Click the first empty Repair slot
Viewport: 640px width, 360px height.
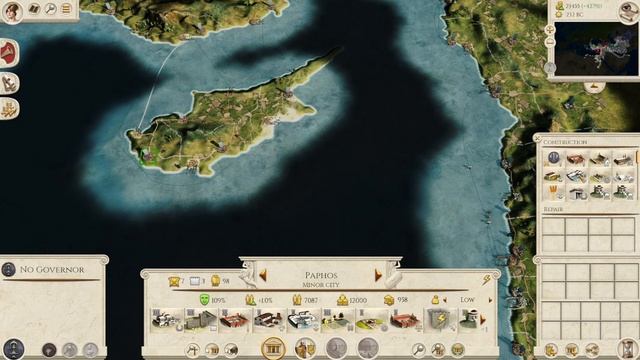(553, 226)
